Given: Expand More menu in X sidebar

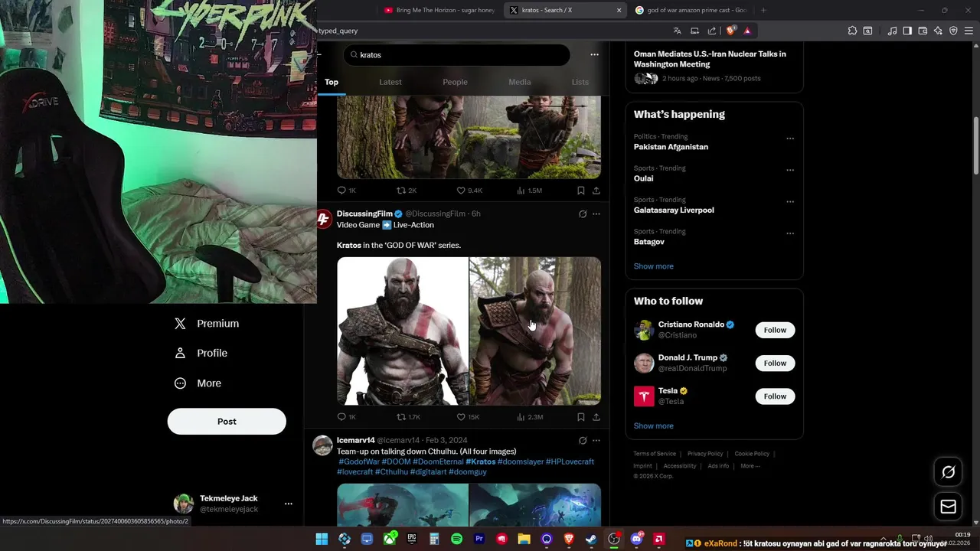Looking at the screenshot, I should click(x=198, y=383).
